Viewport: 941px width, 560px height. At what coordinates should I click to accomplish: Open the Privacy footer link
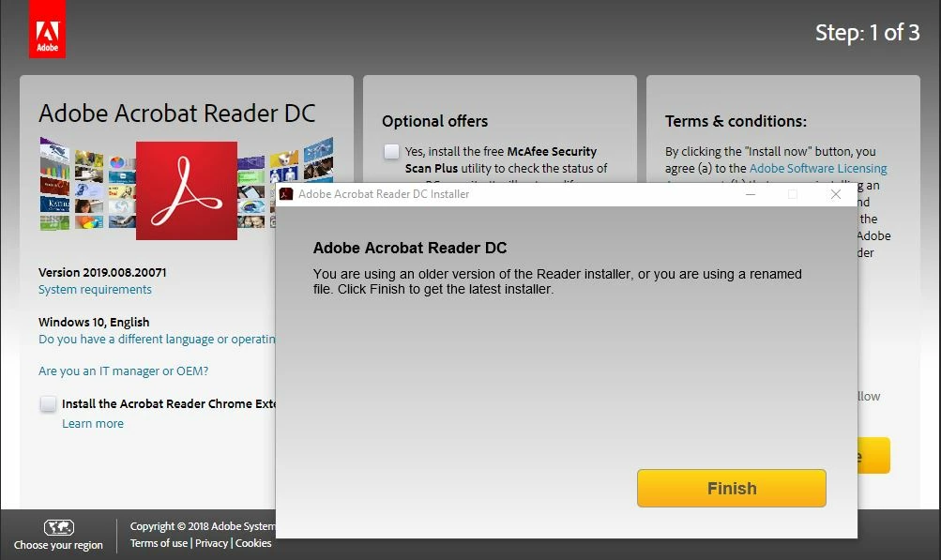(211, 543)
